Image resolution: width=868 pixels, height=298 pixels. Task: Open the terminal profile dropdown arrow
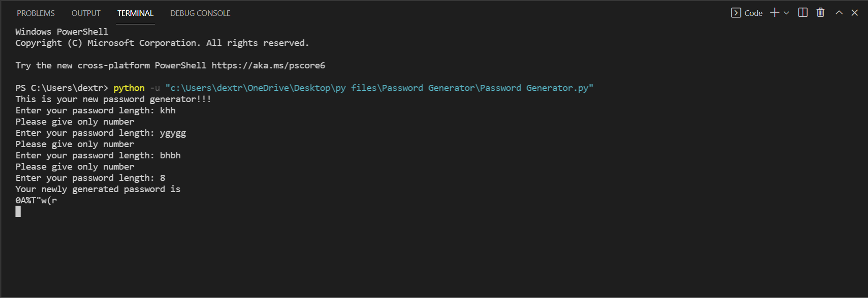tap(785, 13)
